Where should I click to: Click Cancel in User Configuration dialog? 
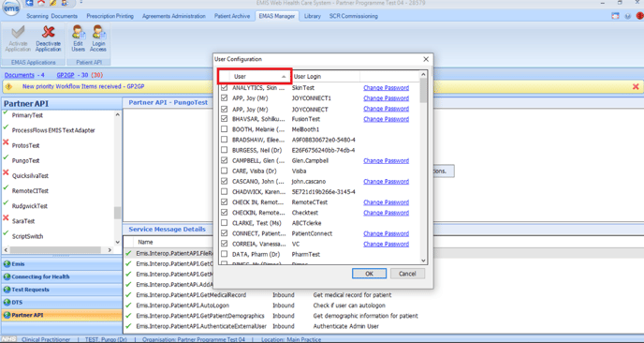[x=407, y=274]
